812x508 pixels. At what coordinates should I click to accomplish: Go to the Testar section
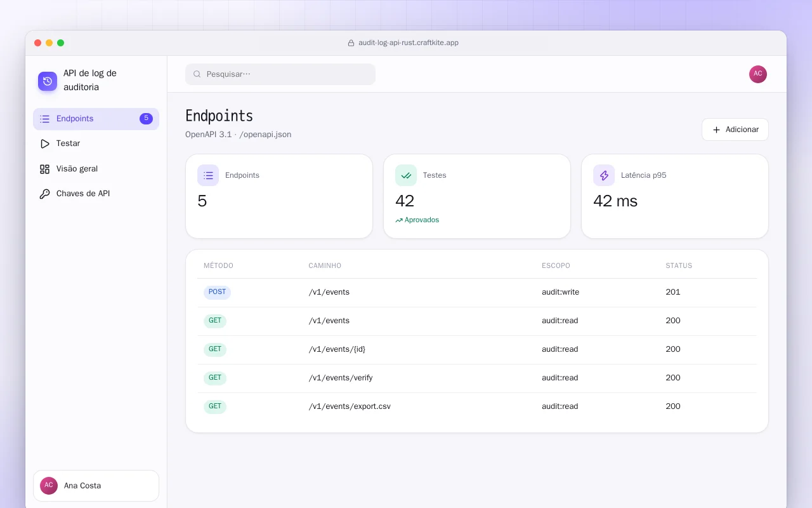[96, 144]
